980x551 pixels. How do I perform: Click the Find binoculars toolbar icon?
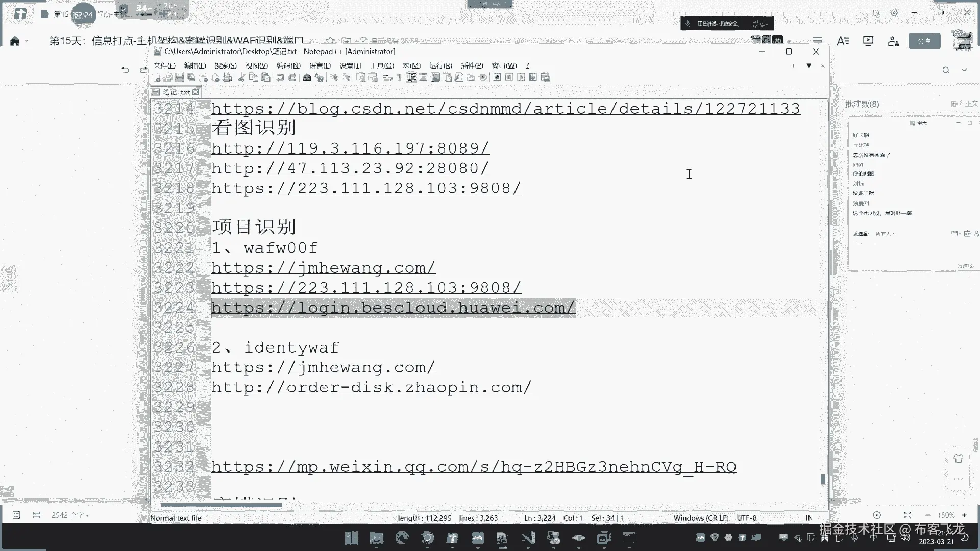click(307, 78)
